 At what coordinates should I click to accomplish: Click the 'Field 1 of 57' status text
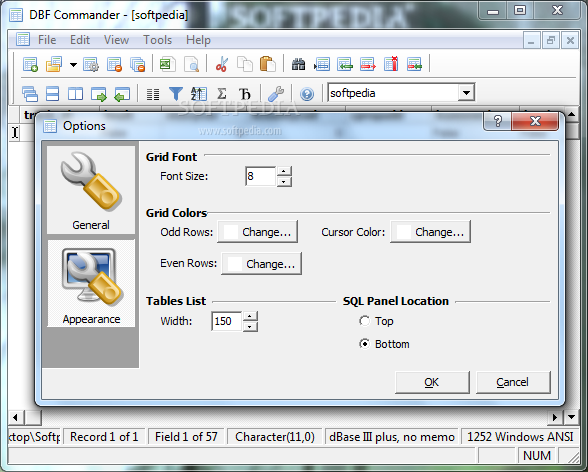186,437
